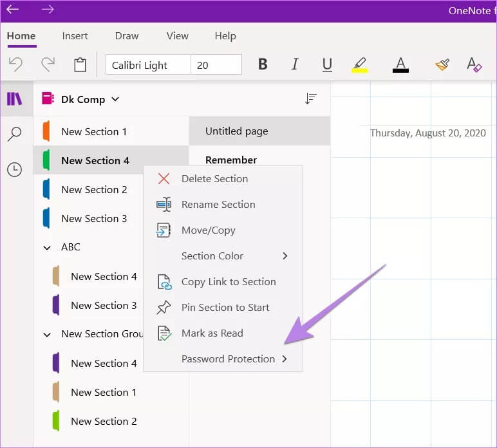The image size is (497, 448).
Task: Switch to the Insert tab
Action: tap(75, 36)
